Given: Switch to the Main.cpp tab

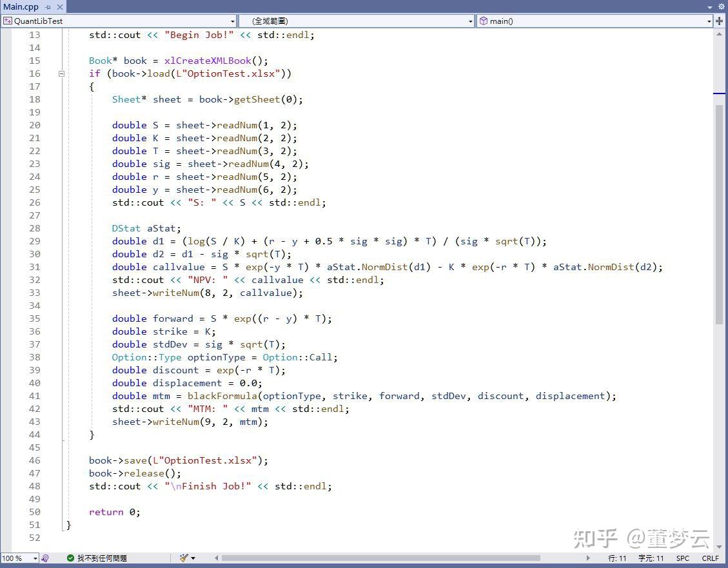Looking at the screenshot, I should 22,6.
